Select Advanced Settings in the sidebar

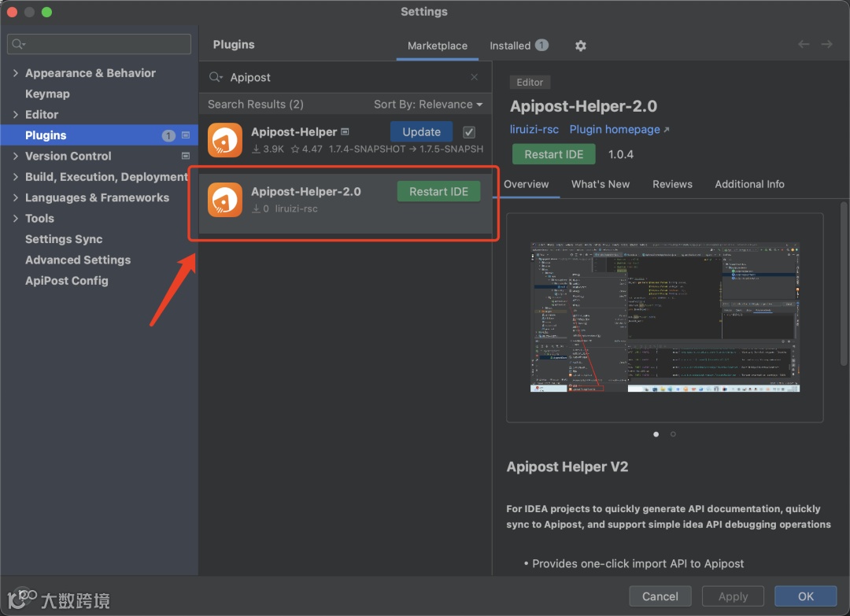78,260
